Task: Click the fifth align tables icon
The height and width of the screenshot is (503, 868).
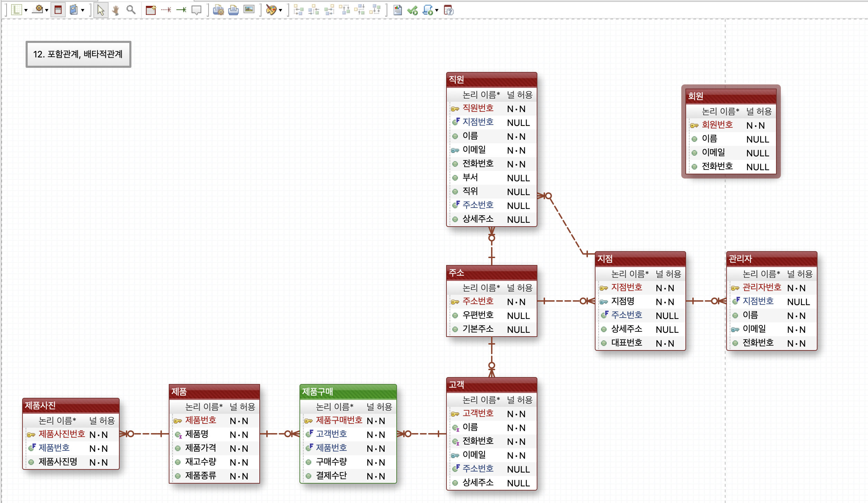Action: pos(360,10)
